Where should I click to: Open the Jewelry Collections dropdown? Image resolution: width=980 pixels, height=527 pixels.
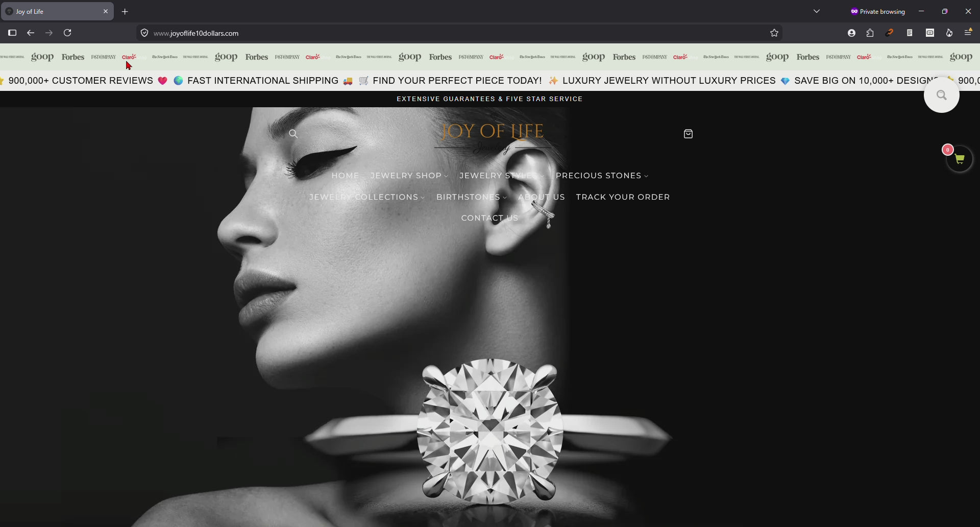point(367,197)
